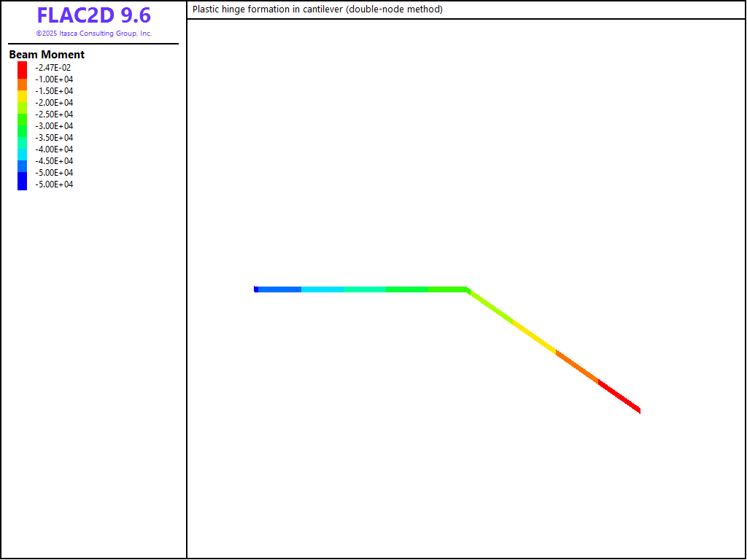
Task: Select the cyan horizontal beam segment
Action: click(322, 289)
